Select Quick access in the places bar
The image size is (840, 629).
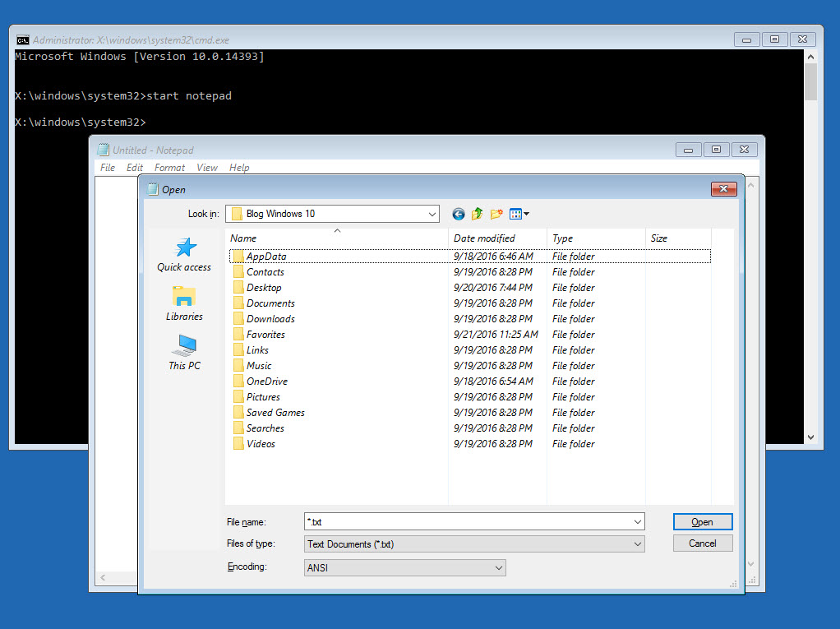(x=184, y=255)
